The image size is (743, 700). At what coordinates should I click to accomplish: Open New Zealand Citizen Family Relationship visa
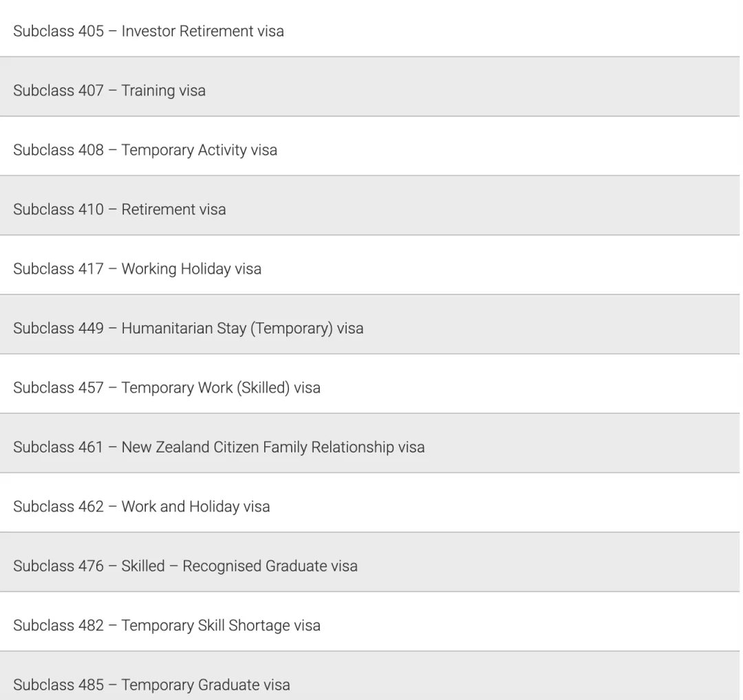pos(219,448)
